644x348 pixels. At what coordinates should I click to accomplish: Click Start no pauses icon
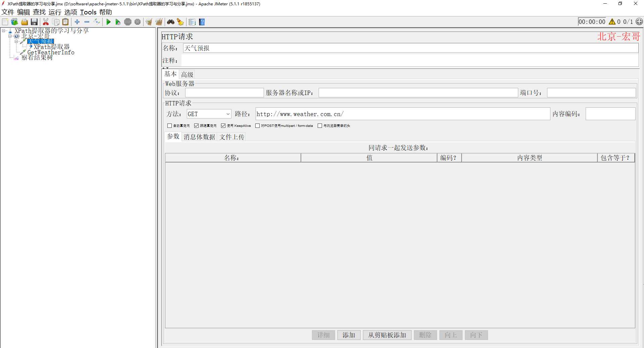118,22
